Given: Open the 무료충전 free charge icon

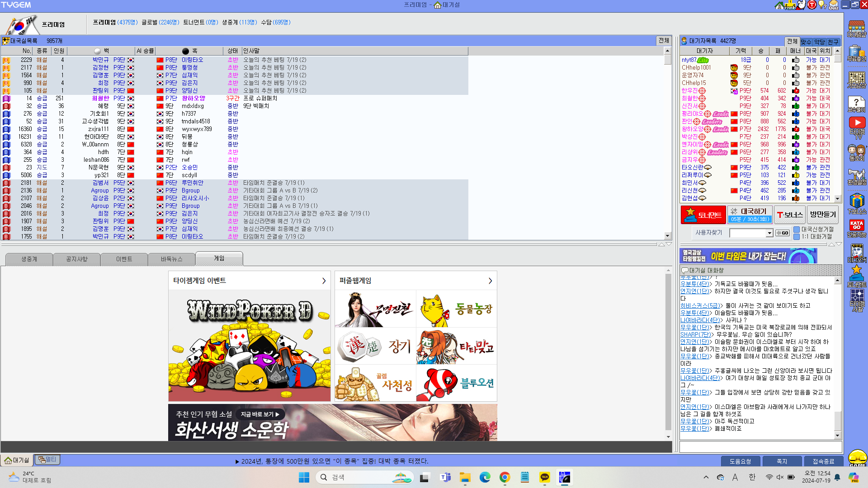Looking at the screenshot, I should [x=857, y=53].
